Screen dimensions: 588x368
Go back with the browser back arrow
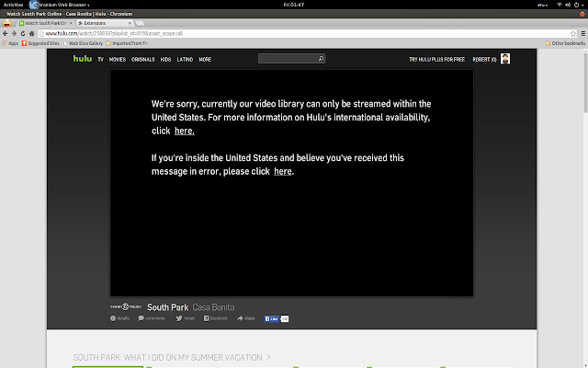pyautogui.click(x=6, y=33)
